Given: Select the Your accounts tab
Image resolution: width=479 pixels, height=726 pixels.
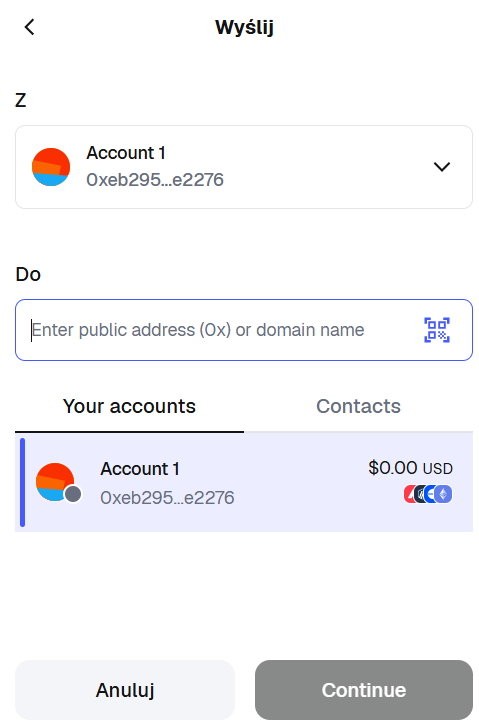Looking at the screenshot, I should 130,407.
